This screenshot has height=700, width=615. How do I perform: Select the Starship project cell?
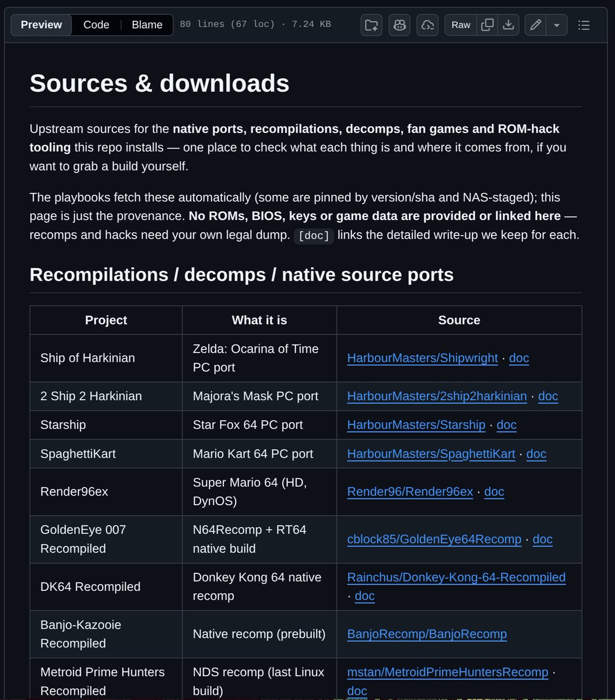click(106, 425)
